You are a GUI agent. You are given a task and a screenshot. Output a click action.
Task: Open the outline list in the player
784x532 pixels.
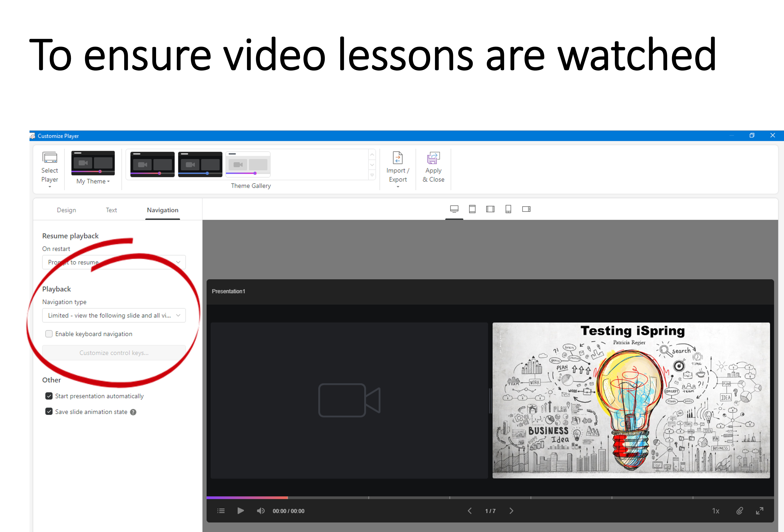pos(221,511)
